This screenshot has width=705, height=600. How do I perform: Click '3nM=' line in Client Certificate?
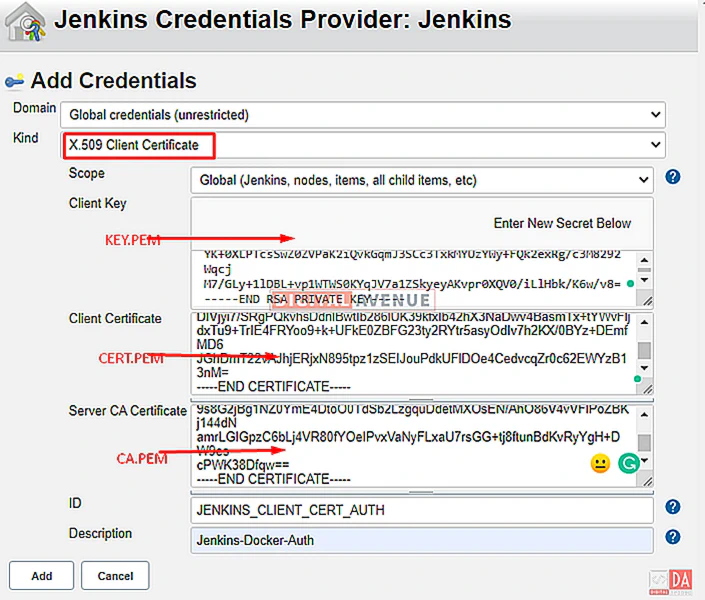pos(212,372)
